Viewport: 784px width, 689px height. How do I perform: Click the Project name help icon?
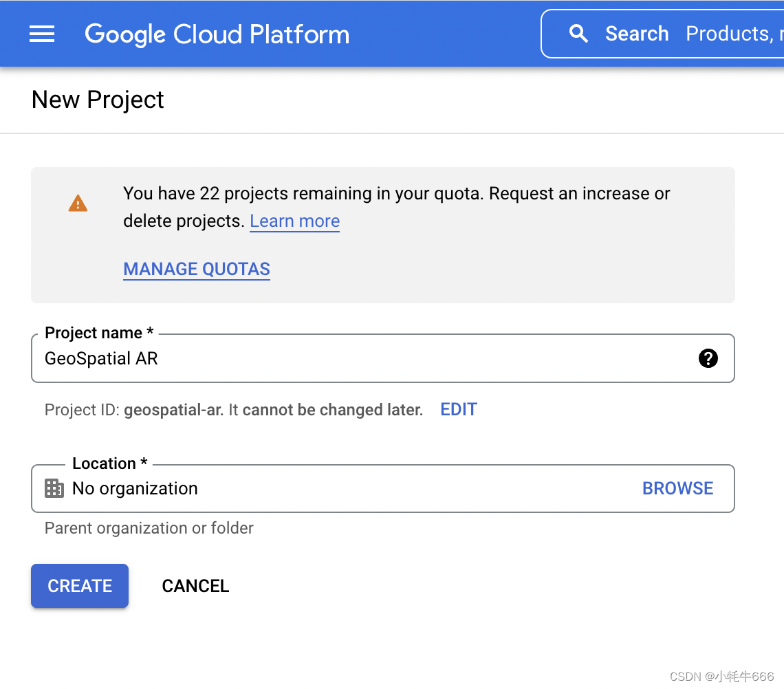(x=708, y=358)
